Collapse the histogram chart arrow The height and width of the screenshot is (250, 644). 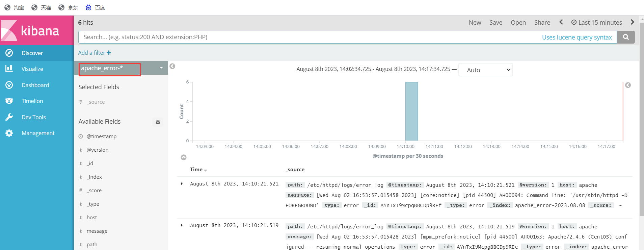click(184, 157)
